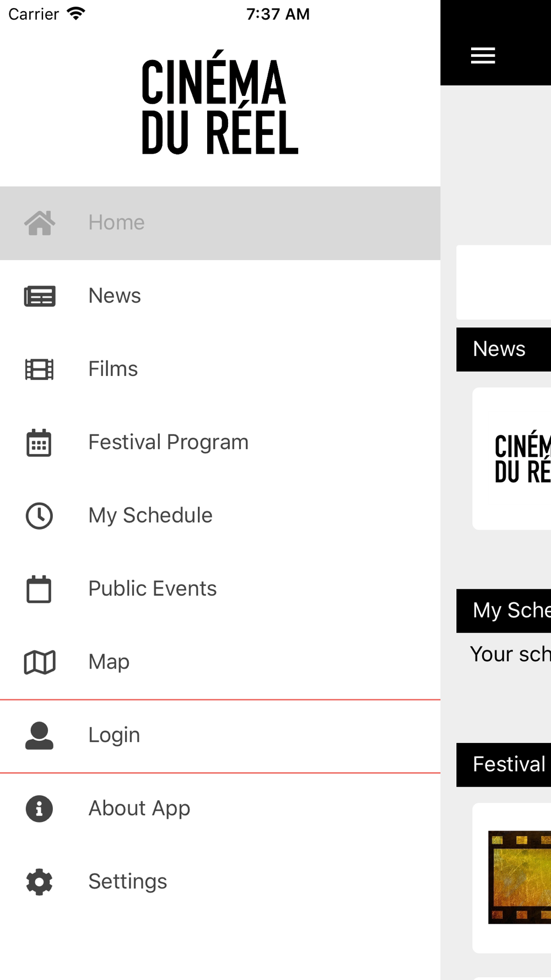Open the film strip thumbnail card
Screen dimensions: 551x980
click(x=512, y=877)
